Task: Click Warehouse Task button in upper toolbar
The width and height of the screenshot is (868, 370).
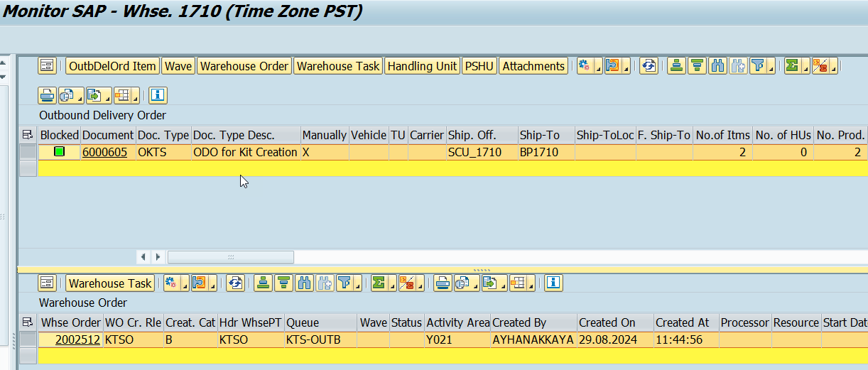Action: pos(338,66)
